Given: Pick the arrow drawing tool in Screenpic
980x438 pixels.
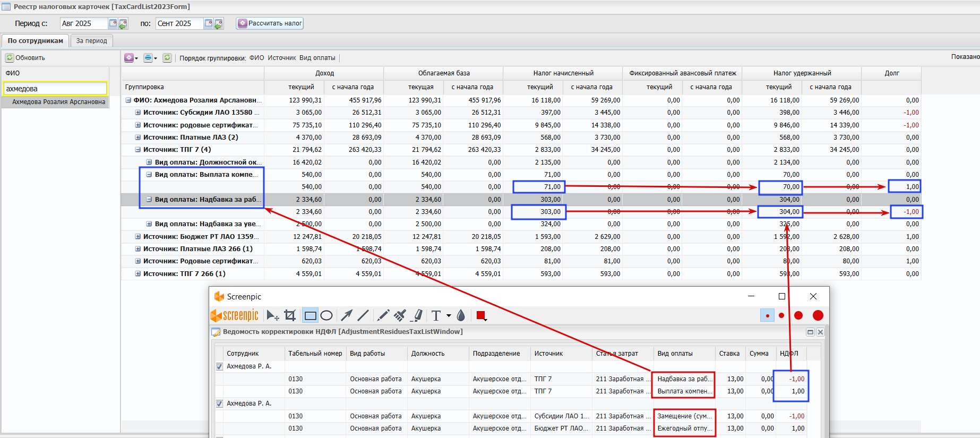Looking at the screenshot, I should point(347,315).
